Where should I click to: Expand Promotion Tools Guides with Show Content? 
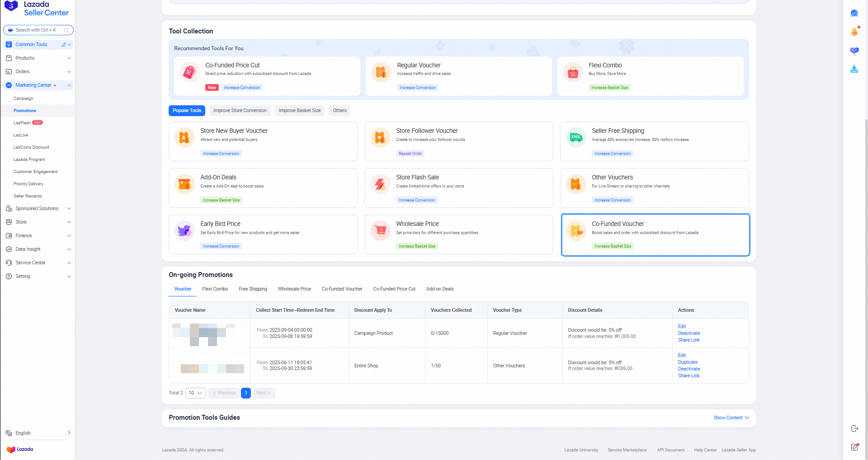point(731,418)
